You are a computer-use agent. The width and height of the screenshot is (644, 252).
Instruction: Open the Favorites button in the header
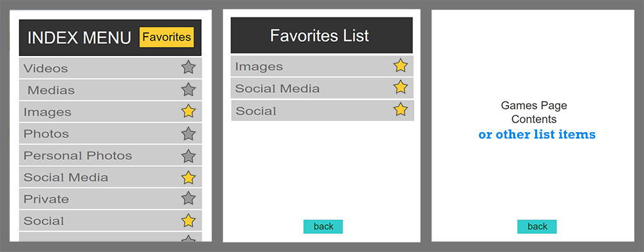[166, 37]
